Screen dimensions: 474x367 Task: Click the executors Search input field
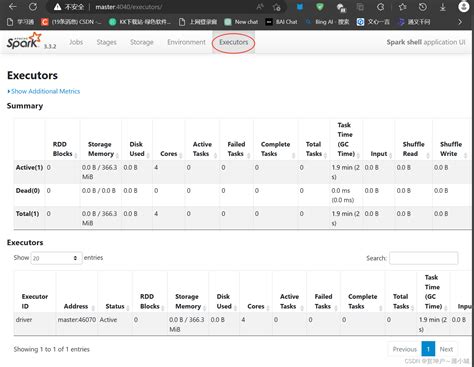click(423, 258)
